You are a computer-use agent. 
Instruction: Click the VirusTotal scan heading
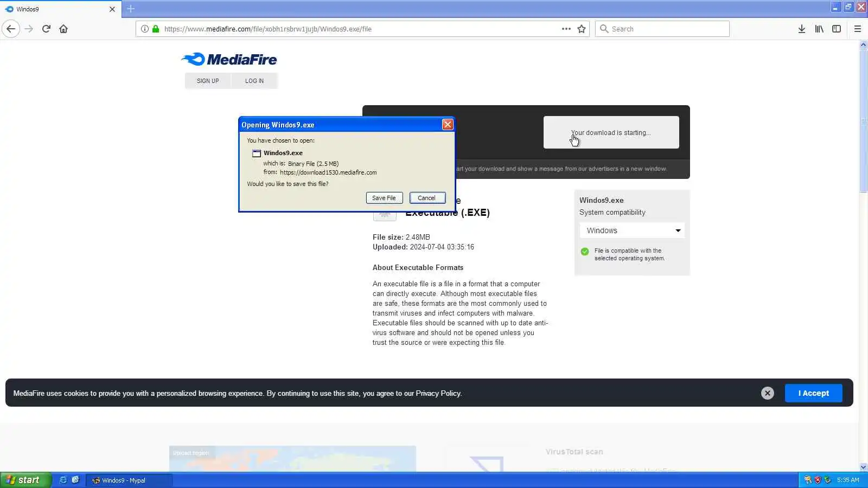[574, 452]
